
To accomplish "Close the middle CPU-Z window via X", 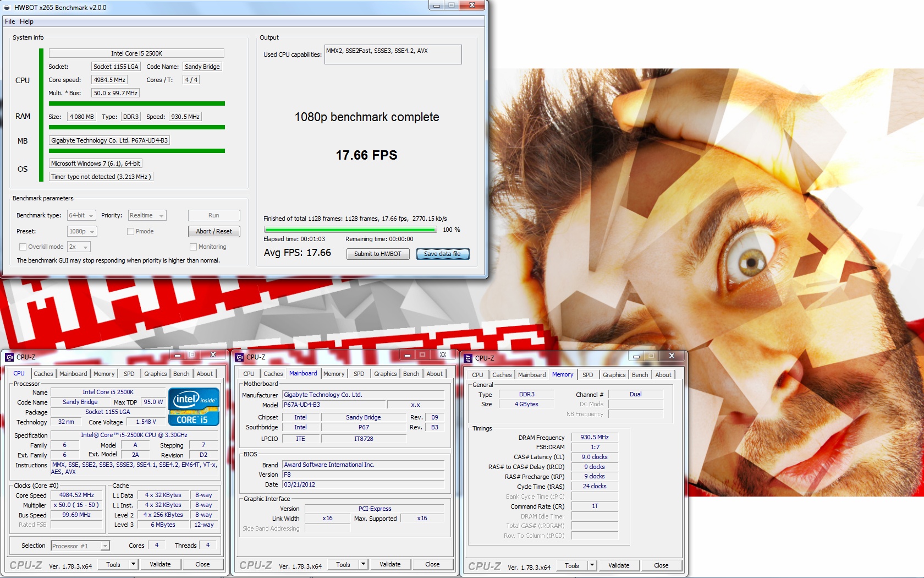I will tap(443, 355).
